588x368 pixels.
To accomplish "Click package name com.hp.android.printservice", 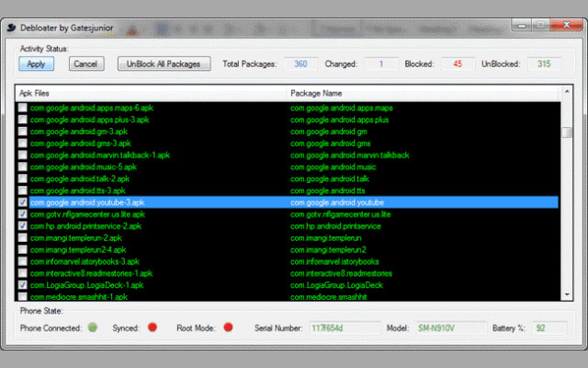I will (x=335, y=226).
